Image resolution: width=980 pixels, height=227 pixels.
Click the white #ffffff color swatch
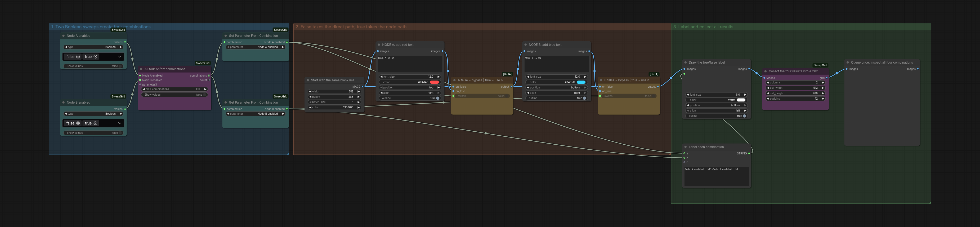tap(741, 100)
